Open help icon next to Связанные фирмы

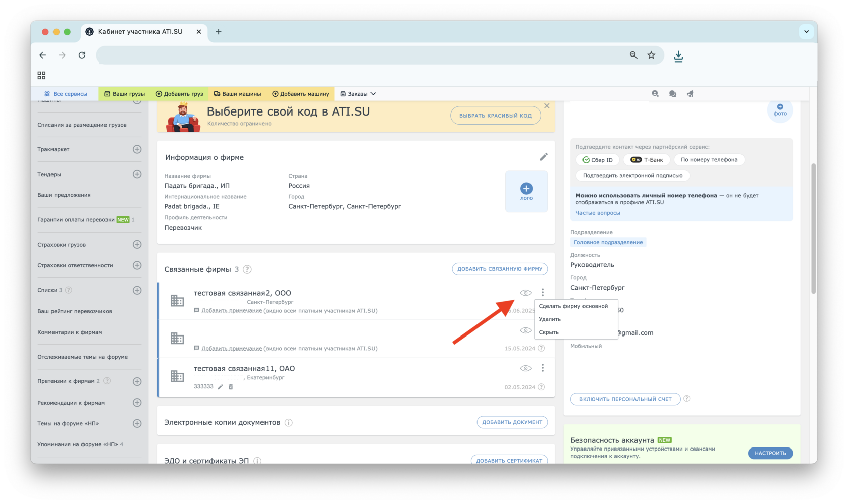pyautogui.click(x=247, y=269)
